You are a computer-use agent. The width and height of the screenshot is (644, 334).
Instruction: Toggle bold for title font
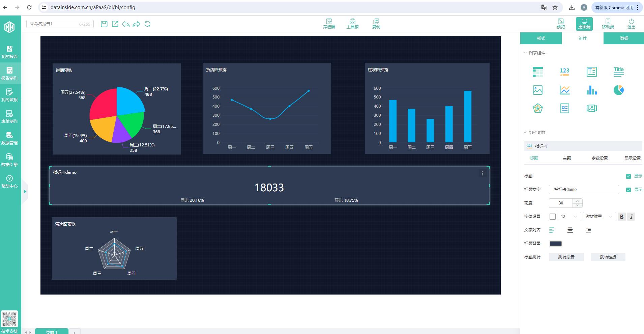point(622,217)
